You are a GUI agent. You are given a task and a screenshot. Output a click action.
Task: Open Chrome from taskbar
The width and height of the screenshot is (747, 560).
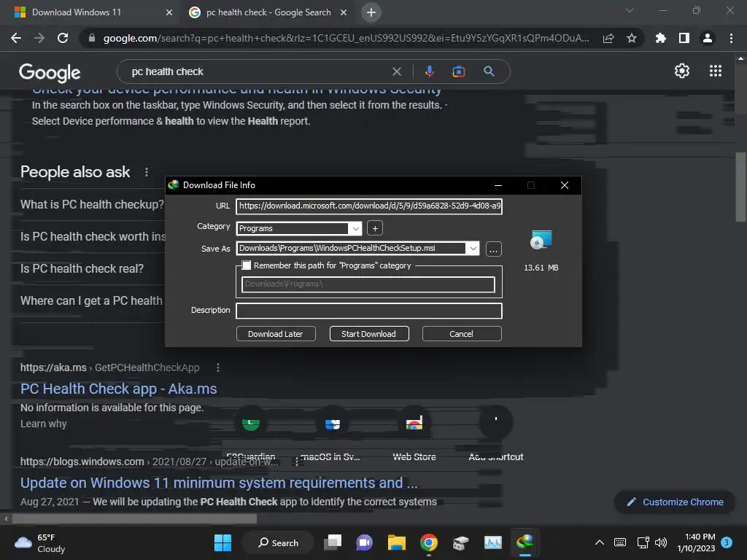pyautogui.click(x=429, y=542)
